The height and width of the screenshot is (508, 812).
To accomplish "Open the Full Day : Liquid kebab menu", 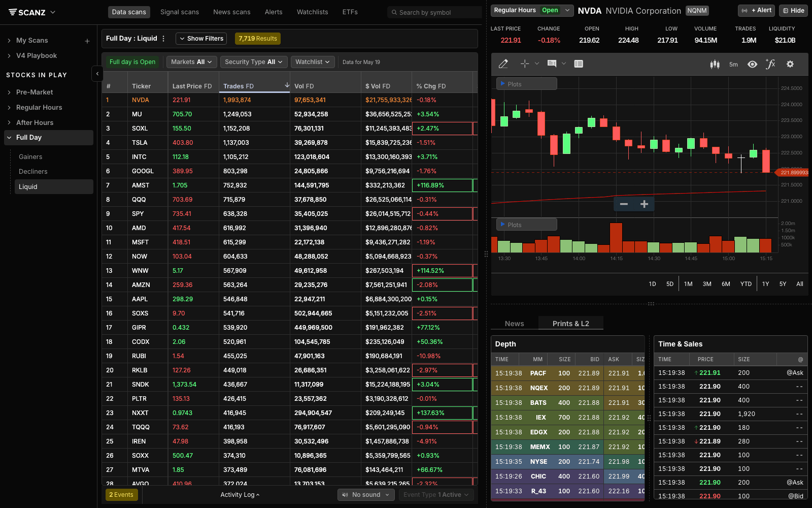I will coord(163,39).
